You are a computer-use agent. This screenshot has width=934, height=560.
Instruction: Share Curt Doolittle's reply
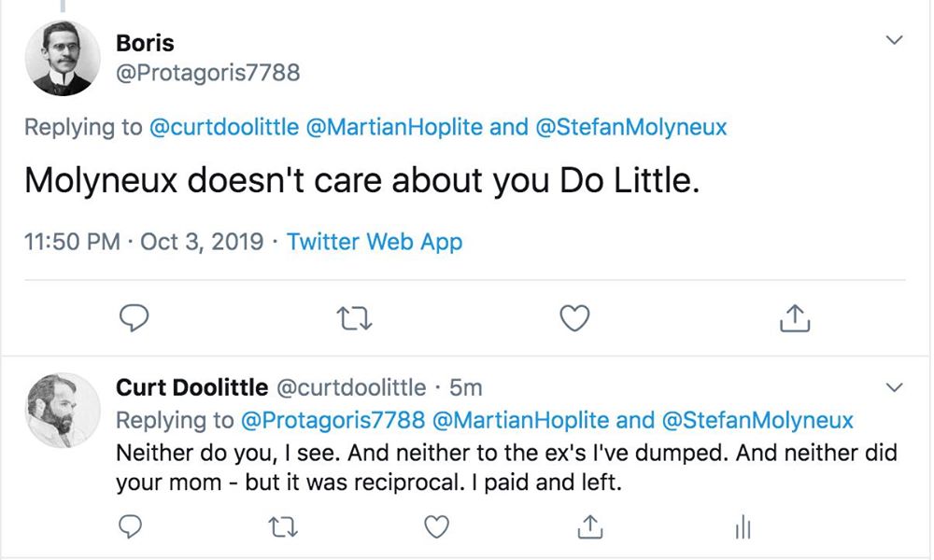(588, 527)
